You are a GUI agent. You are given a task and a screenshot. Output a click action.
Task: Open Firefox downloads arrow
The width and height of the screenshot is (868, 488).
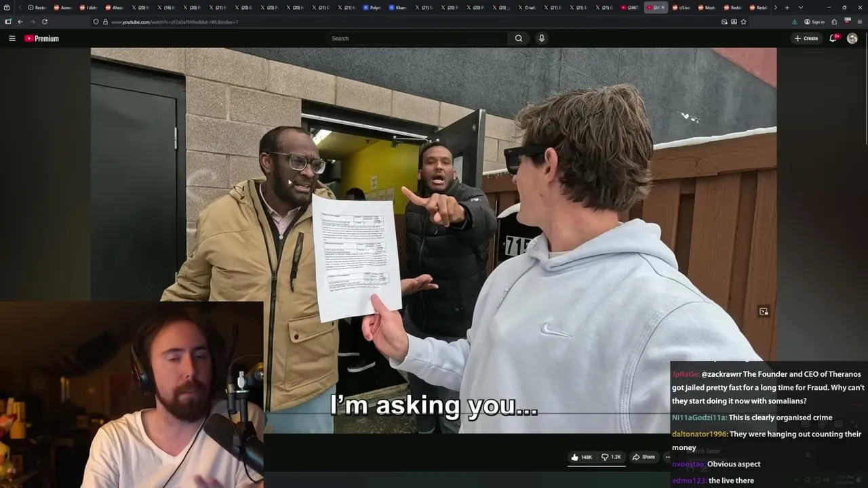(794, 22)
